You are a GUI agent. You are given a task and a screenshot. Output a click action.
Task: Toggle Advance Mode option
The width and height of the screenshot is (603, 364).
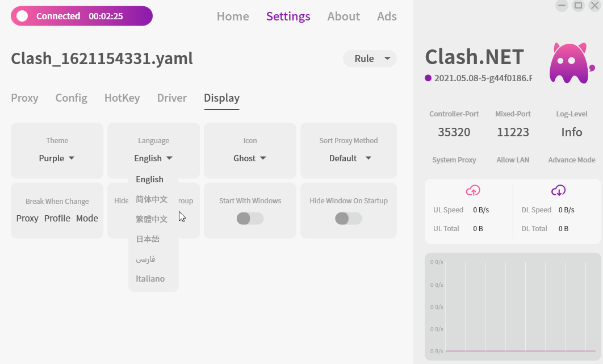pos(571,160)
